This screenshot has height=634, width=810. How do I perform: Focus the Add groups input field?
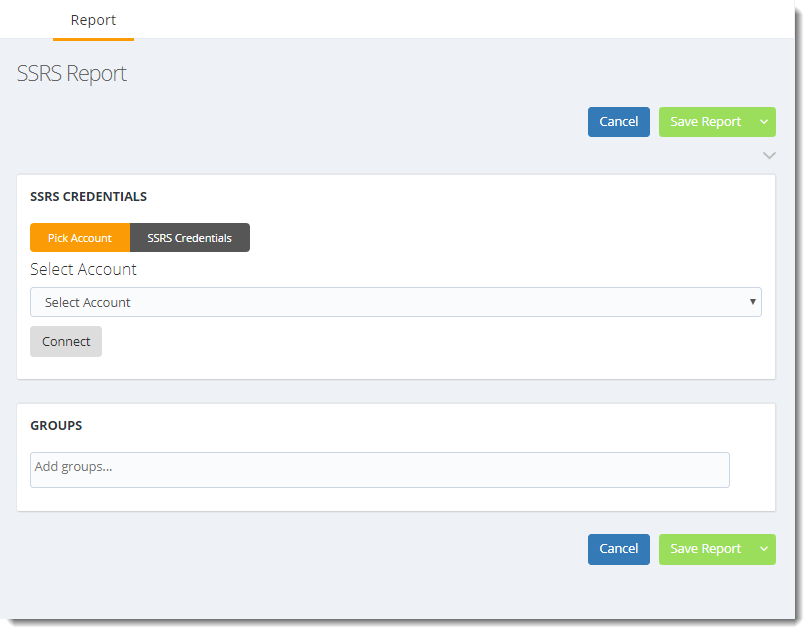[380, 470]
